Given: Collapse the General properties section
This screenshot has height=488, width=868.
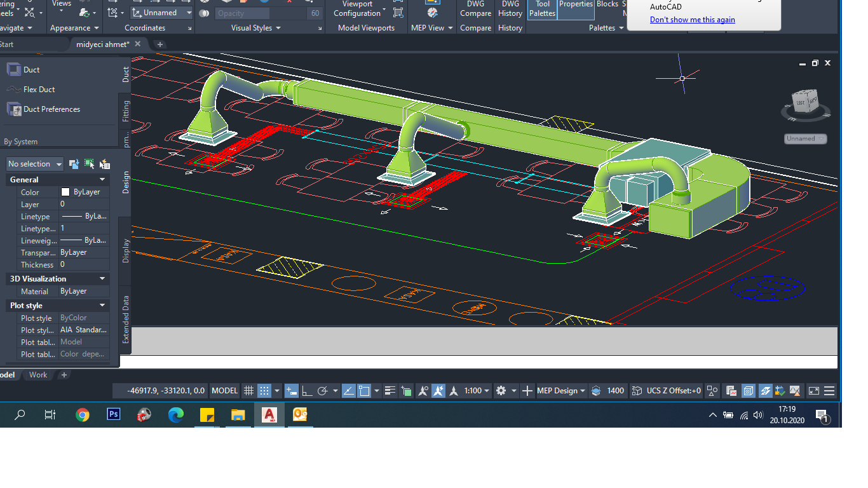Looking at the screenshot, I should 102,180.
